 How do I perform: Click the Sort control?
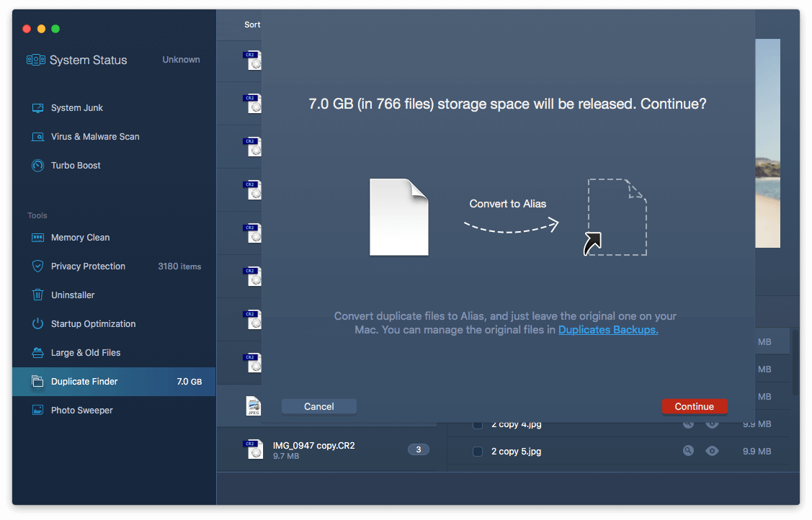(252, 24)
